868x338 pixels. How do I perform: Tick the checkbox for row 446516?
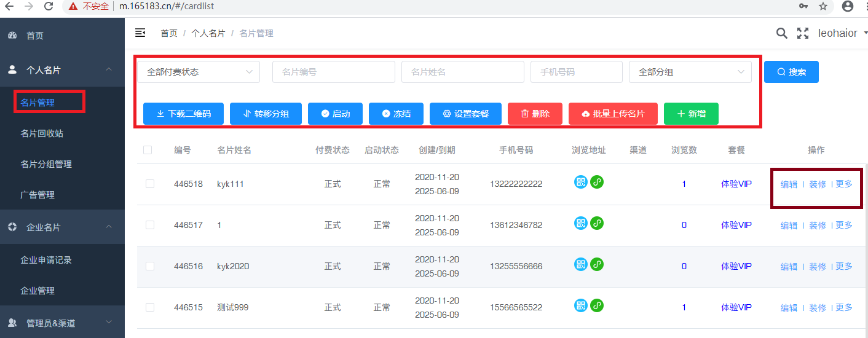(150, 266)
